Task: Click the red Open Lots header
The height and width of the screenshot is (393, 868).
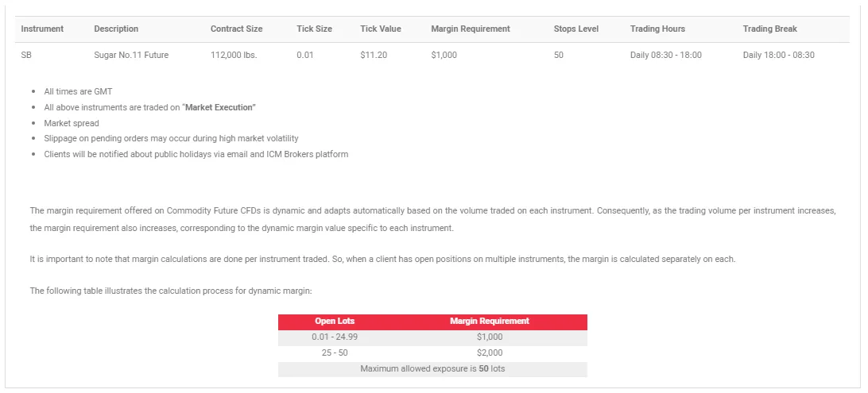Action: pos(335,322)
